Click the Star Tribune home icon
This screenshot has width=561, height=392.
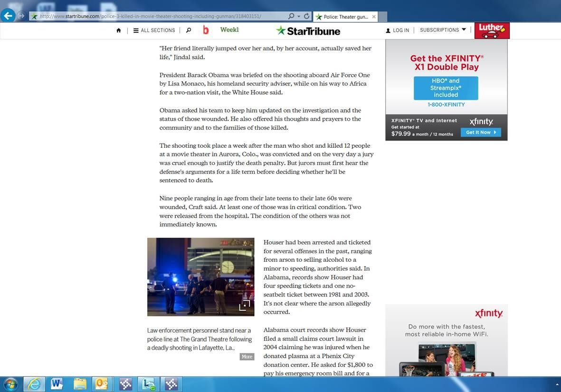coord(119,30)
